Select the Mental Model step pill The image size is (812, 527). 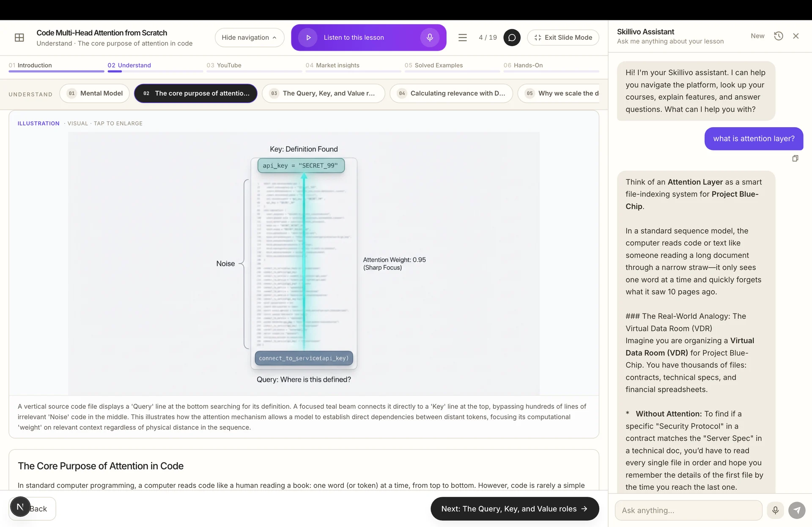pyautogui.click(x=95, y=93)
